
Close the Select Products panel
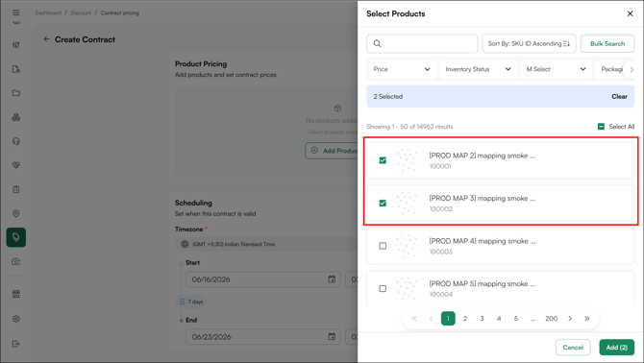[x=630, y=13]
